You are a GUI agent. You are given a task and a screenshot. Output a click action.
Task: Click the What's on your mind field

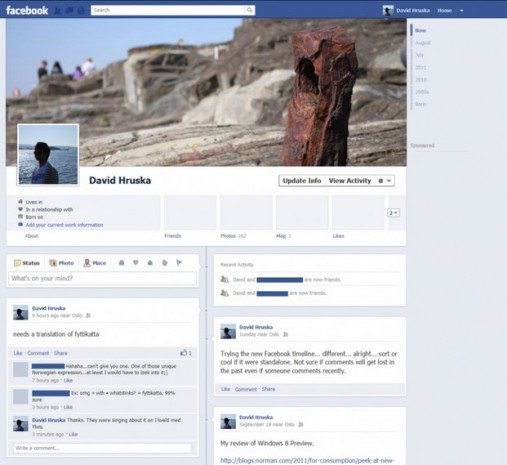coord(102,278)
